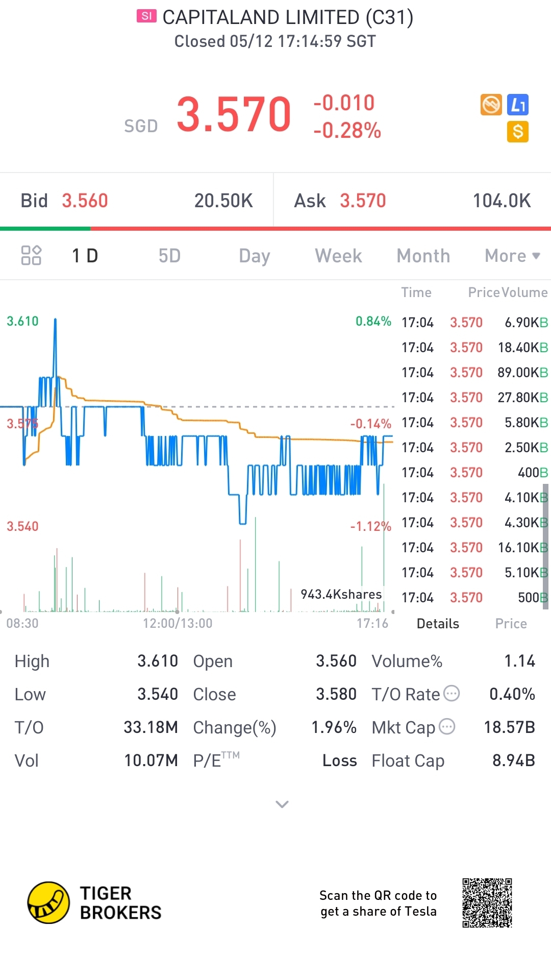Click the bid/ask ratio bar
This screenshot has width=551, height=980.
[x=275, y=229]
